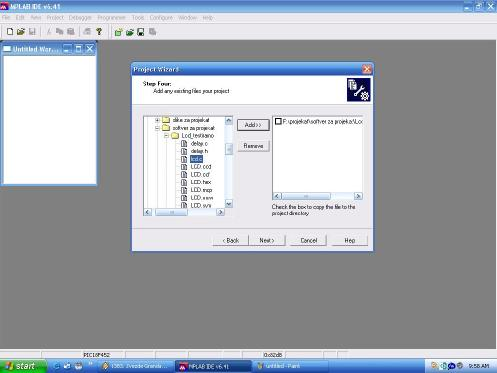497x373 pixels.
Task: Click the Save Workspace toolbar icon
Action: pyautogui.click(x=141, y=32)
